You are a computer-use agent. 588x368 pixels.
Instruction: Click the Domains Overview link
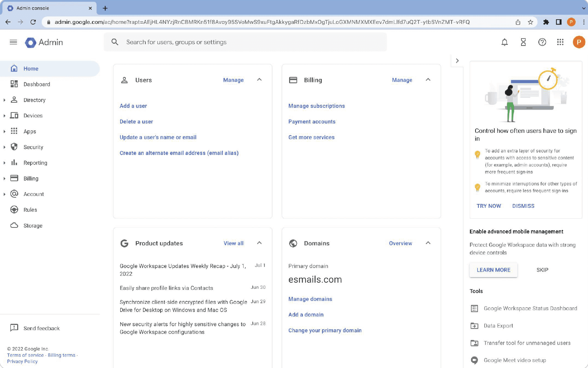(401, 243)
